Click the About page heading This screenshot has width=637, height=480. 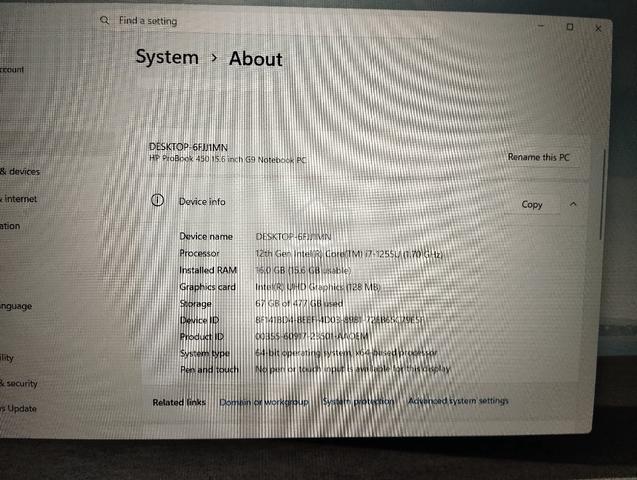256,59
